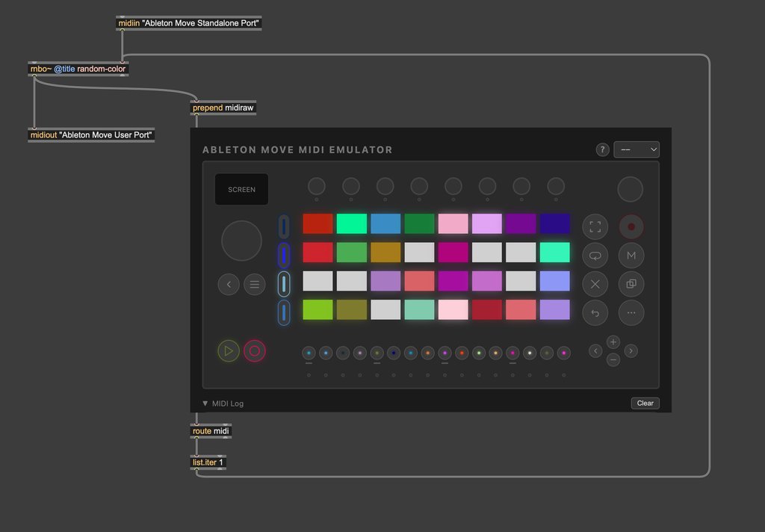Screen dimensions: 765x532
Task: Tap the mint green pad in top row
Action: (351, 223)
